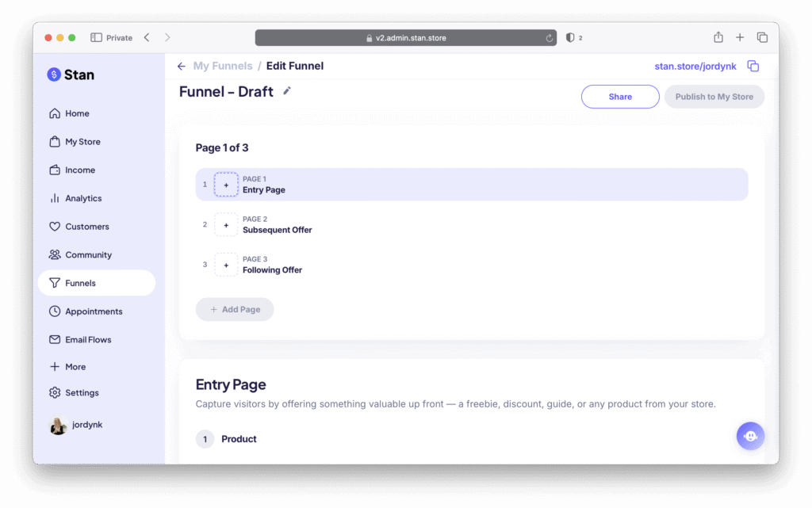This screenshot has height=508, width=812.
Task: Select the Page 2 Subsequent Offer row
Action: click(472, 224)
